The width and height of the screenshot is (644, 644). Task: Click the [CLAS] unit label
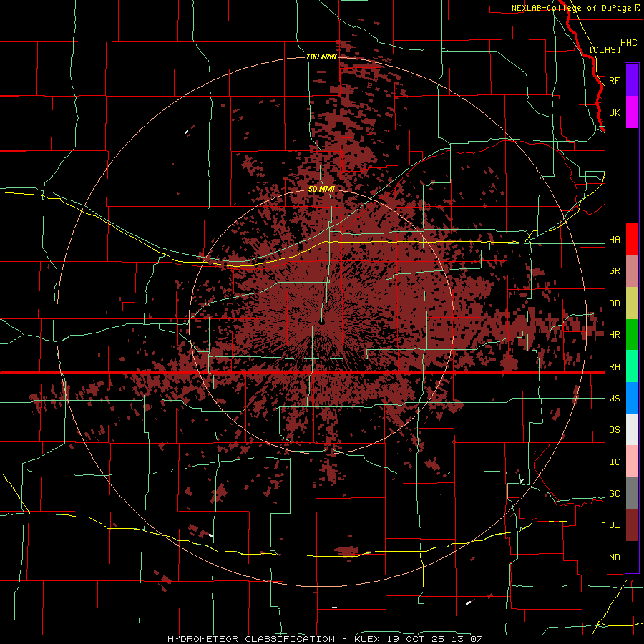click(605, 49)
